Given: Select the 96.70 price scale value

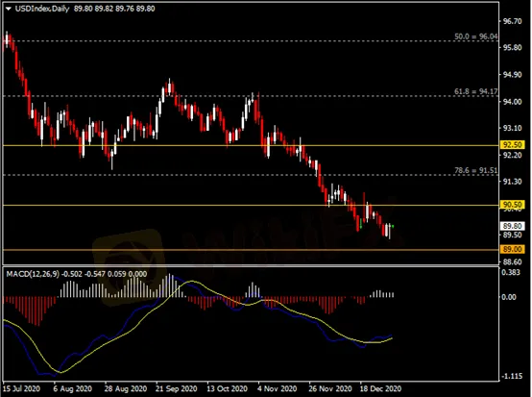Looking at the screenshot, I should (x=513, y=21).
